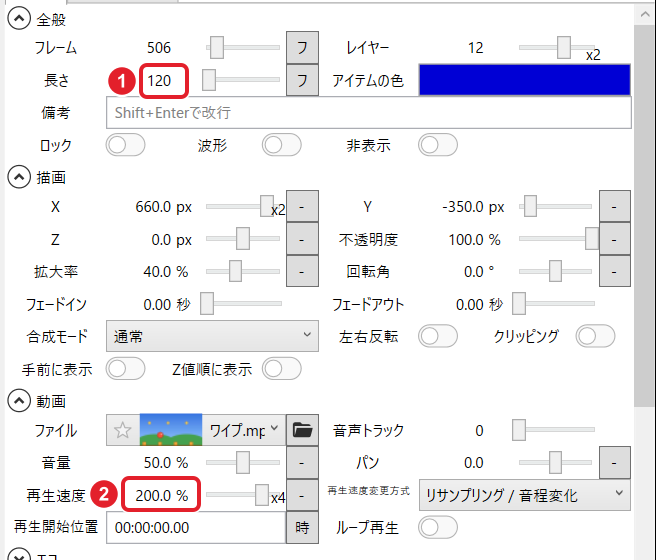Viewport: 656px width, 560px height.
Task: Click the Z position slider
Action: (243, 238)
